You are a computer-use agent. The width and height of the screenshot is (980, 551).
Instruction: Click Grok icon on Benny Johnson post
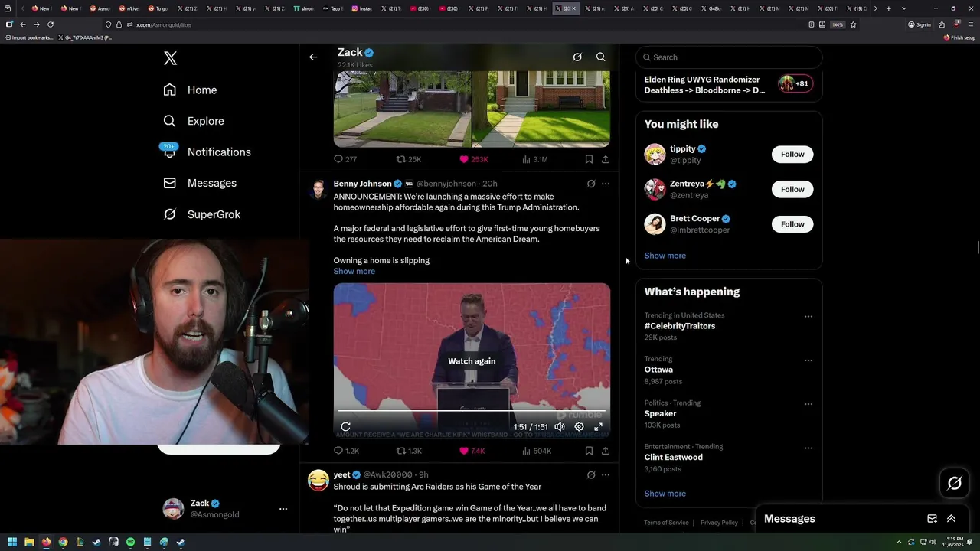point(591,184)
